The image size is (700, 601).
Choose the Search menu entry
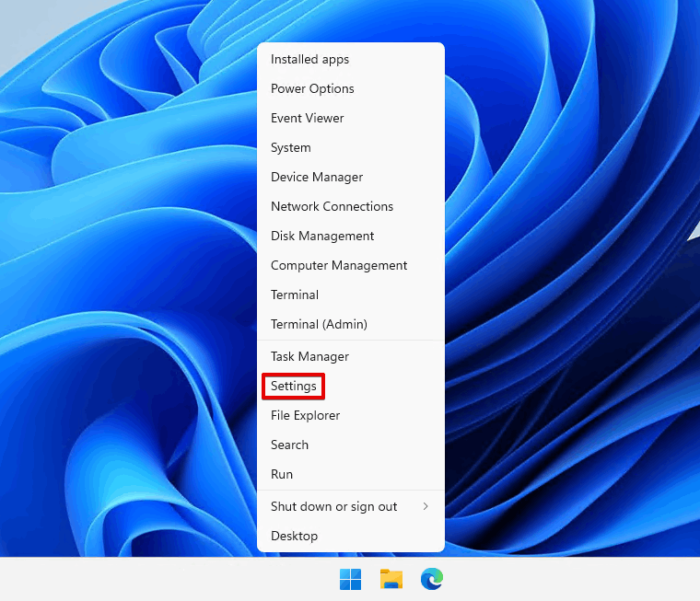350,445
